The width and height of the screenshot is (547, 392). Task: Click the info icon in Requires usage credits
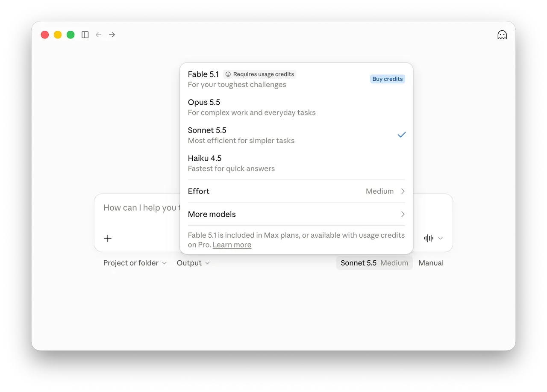point(228,74)
